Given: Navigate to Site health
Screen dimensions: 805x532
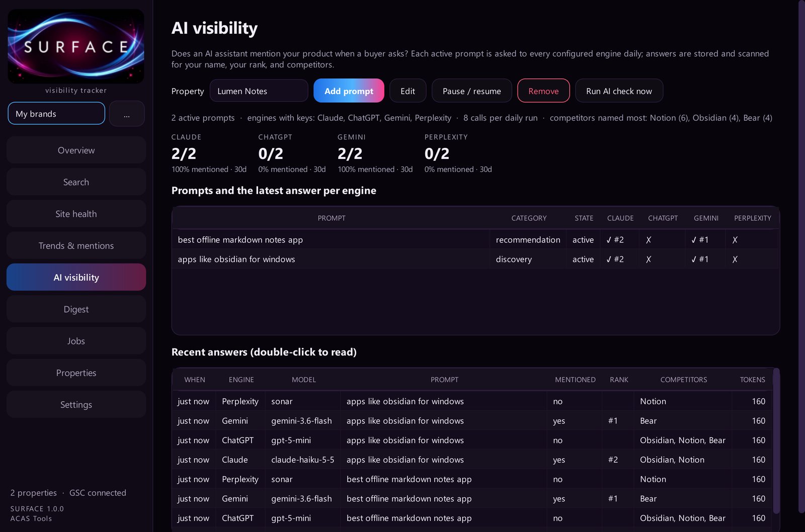Looking at the screenshot, I should click(x=76, y=214).
